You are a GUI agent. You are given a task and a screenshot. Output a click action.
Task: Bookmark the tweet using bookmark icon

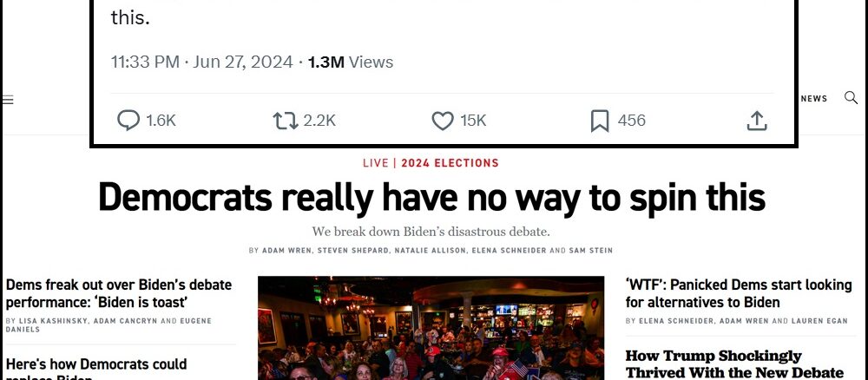coord(600,121)
